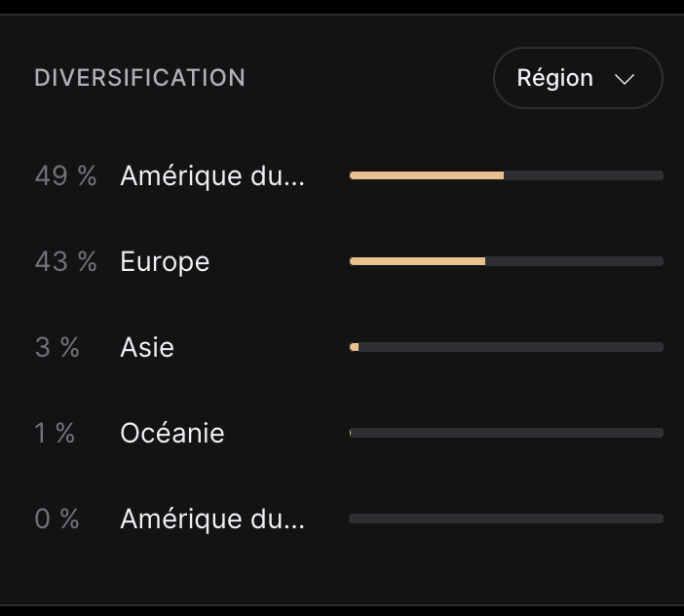Image resolution: width=684 pixels, height=616 pixels.
Task: Click the Europe allocation bar
Action: (506, 261)
